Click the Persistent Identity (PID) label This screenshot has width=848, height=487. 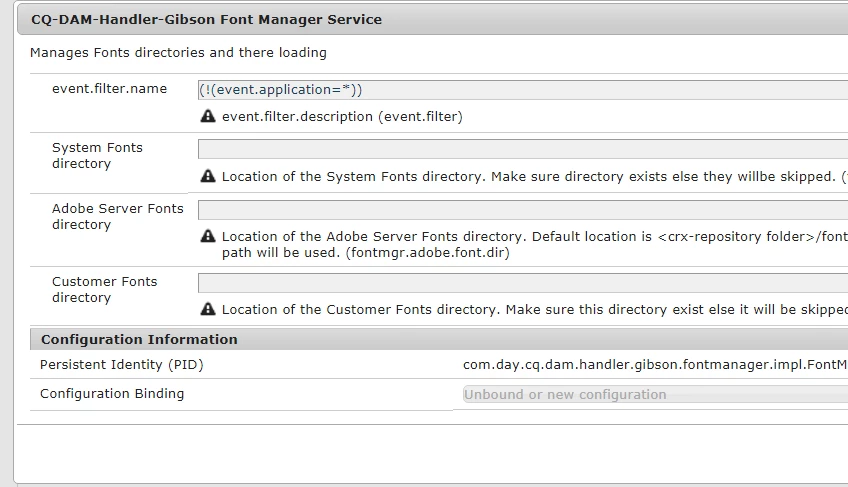pyautogui.click(x=121, y=365)
